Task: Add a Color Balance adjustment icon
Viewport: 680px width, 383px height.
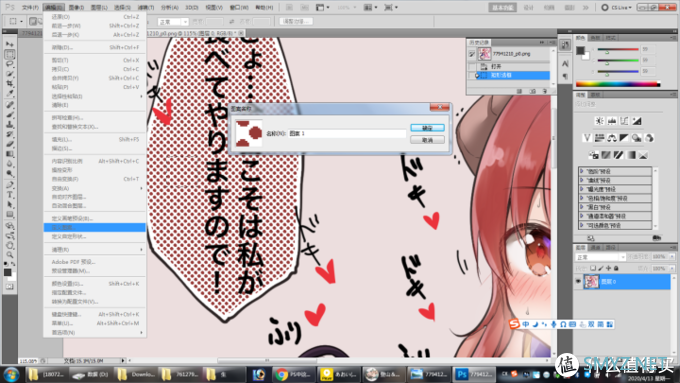Action: click(612, 138)
